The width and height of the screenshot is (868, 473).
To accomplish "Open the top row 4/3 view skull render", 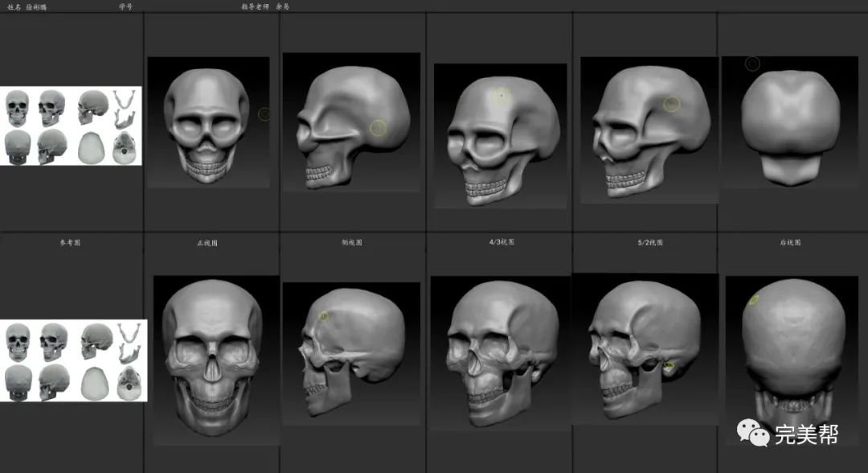I will tap(501, 136).
